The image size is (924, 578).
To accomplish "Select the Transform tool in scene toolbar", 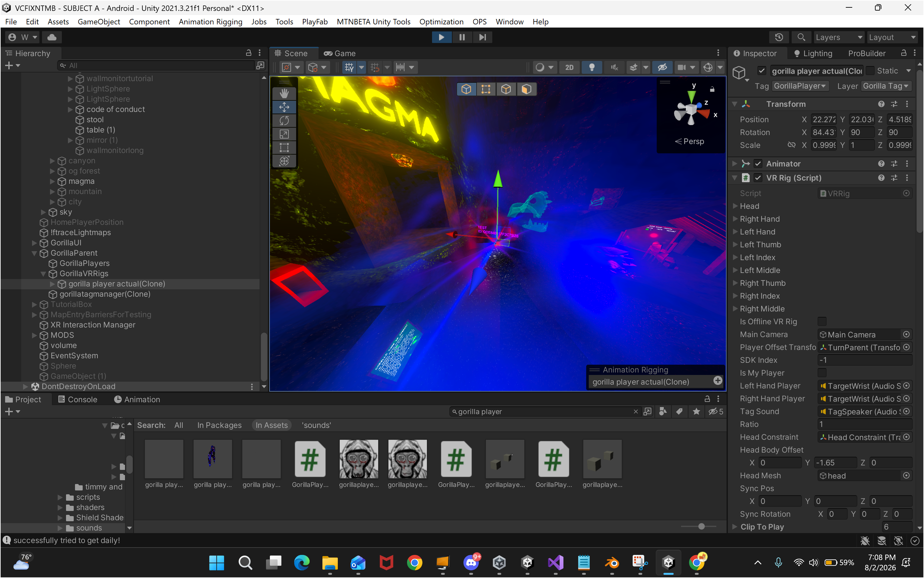I will 284,161.
